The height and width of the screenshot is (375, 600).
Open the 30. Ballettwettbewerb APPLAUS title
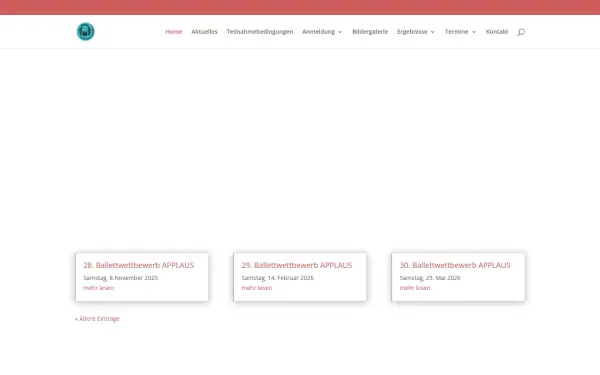point(455,265)
